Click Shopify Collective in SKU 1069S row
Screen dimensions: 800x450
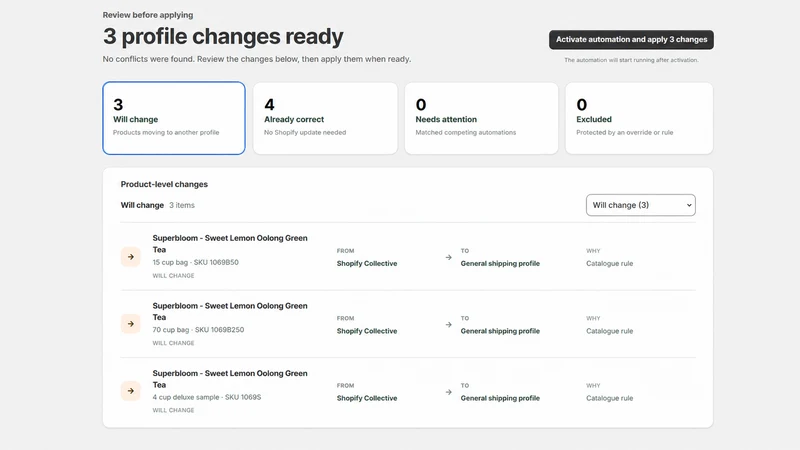(367, 398)
